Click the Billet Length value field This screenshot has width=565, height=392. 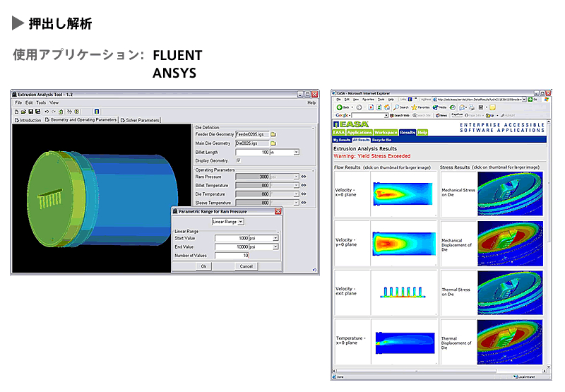(253, 153)
